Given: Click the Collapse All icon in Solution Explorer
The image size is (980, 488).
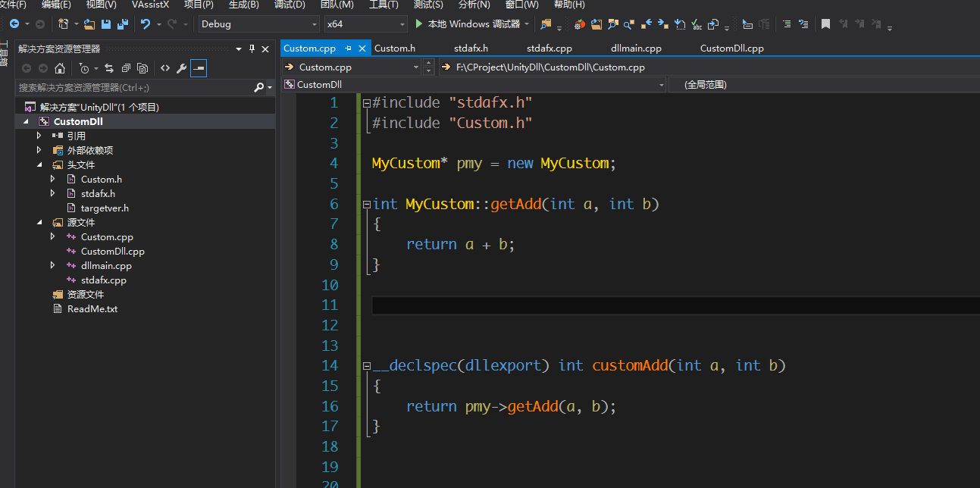Looking at the screenshot, I should point(126,68).
